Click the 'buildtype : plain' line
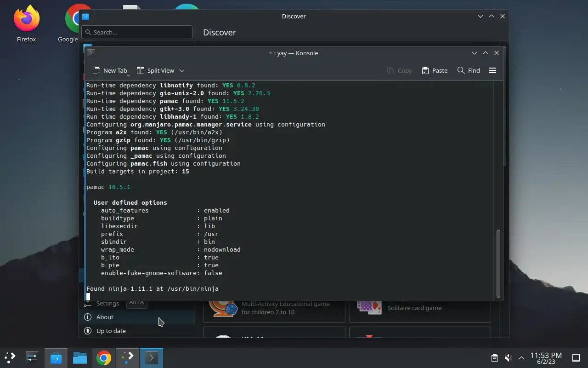The height and width of the screenshot is (368, 588). (x=162, y=218)
